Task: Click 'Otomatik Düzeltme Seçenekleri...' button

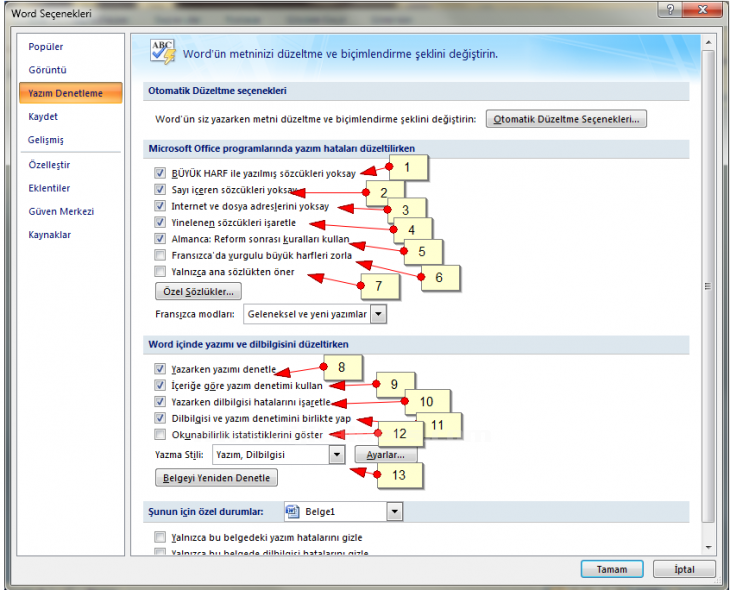Action: click(566, 119)
